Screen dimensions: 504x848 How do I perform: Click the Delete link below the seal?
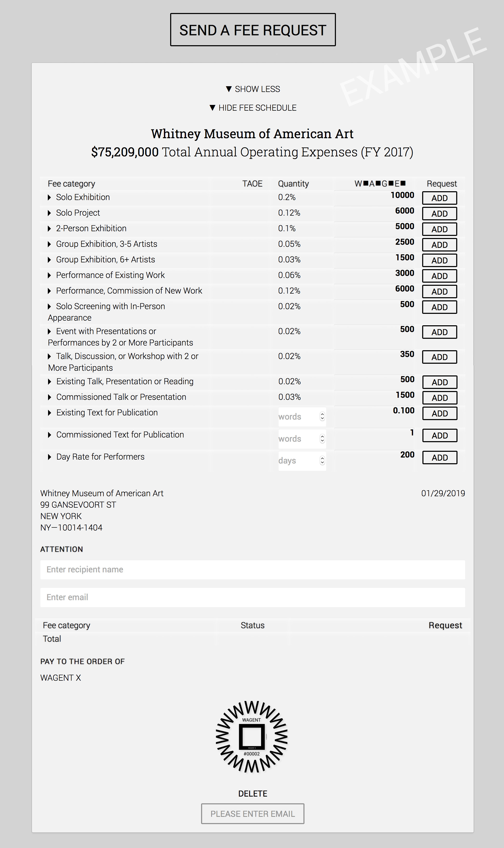[252, 794]
